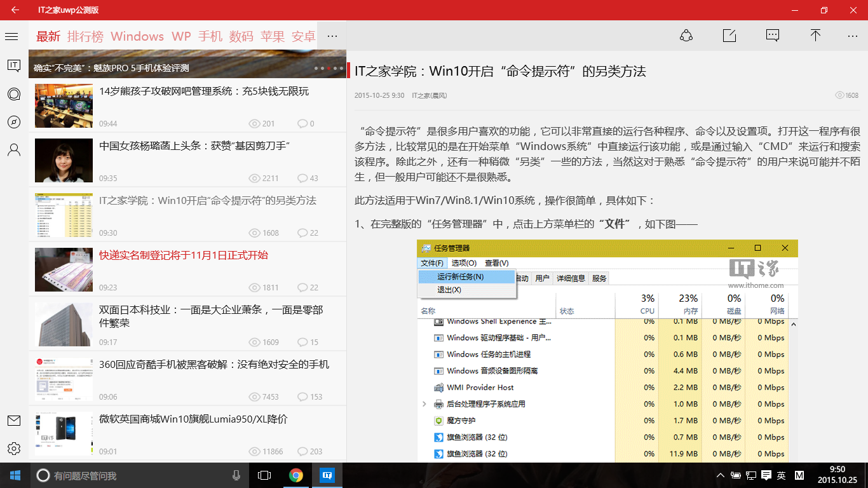Open the 魅族PRO 5手机体验评测 banner headline
Screen dimensions: 868x488
coord(111,68)
